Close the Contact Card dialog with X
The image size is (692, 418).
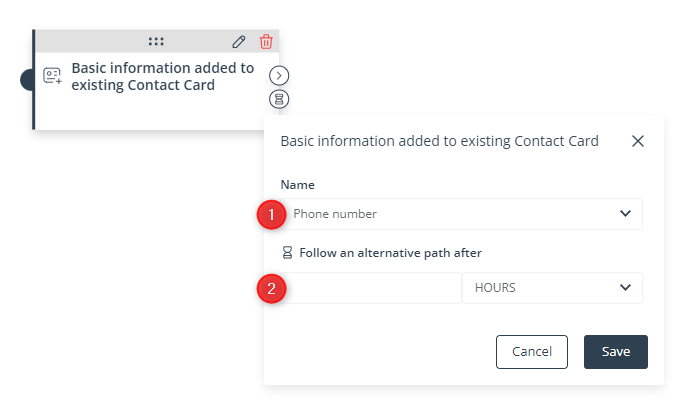point(638,141)
